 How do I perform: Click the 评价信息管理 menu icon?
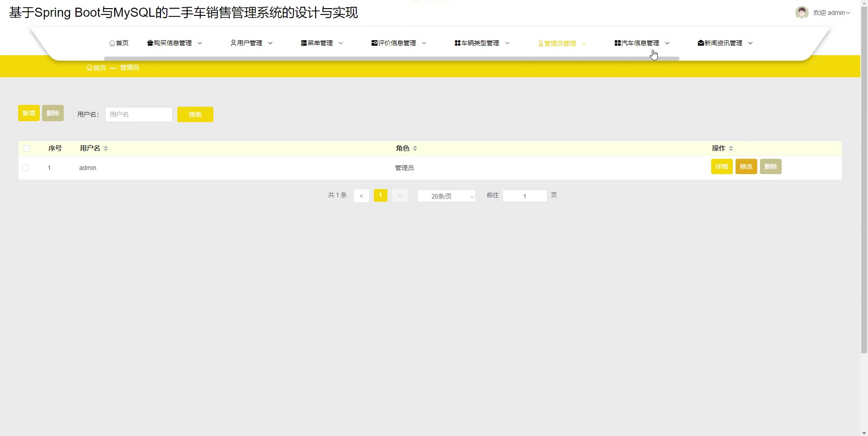coord(374,43)
